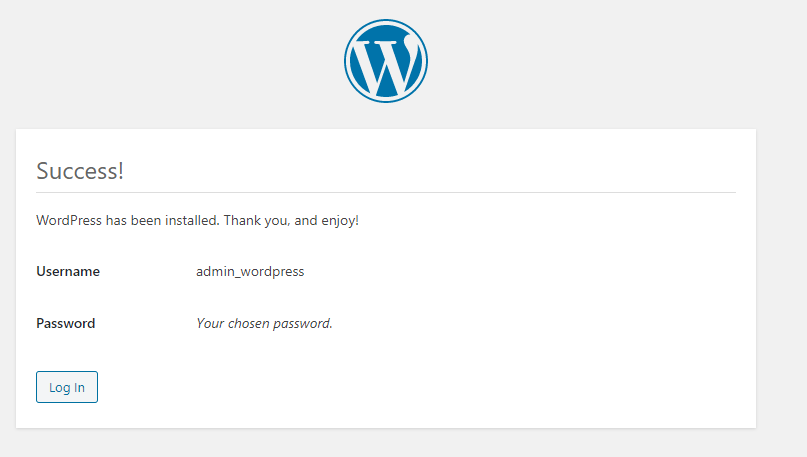Click the WordPress logo icon

pos(386,61)
